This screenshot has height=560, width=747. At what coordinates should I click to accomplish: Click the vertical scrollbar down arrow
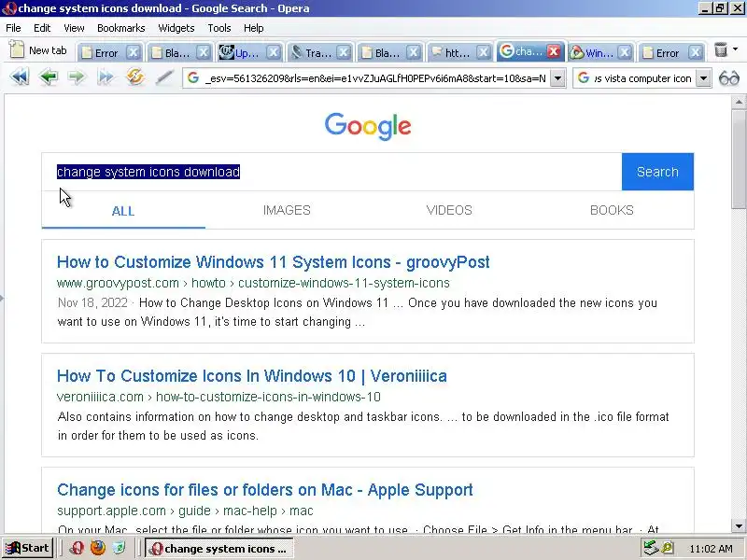point(739,526)
